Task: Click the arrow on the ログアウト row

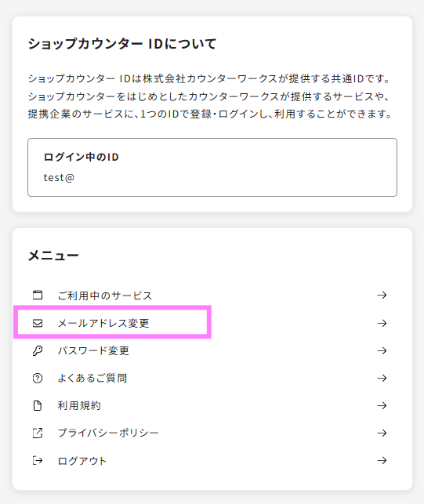Action: pos(382,461)
